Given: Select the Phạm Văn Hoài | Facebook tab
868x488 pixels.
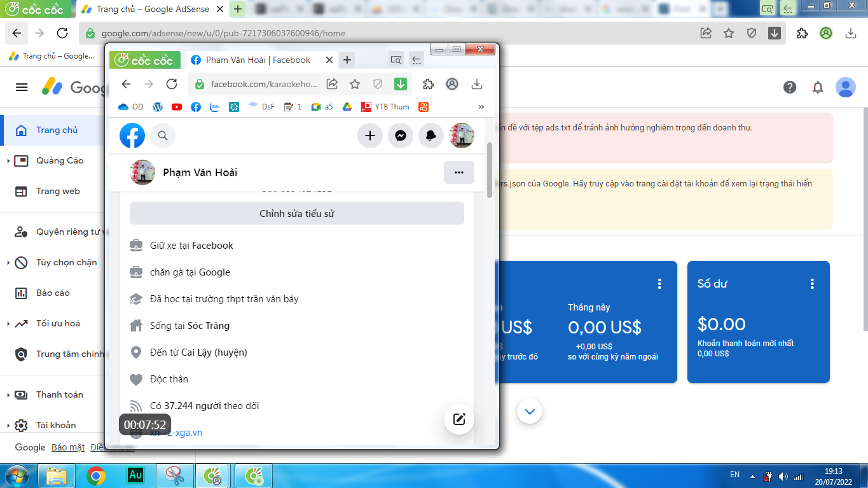Looking at the screenshot, I should 261,60.
